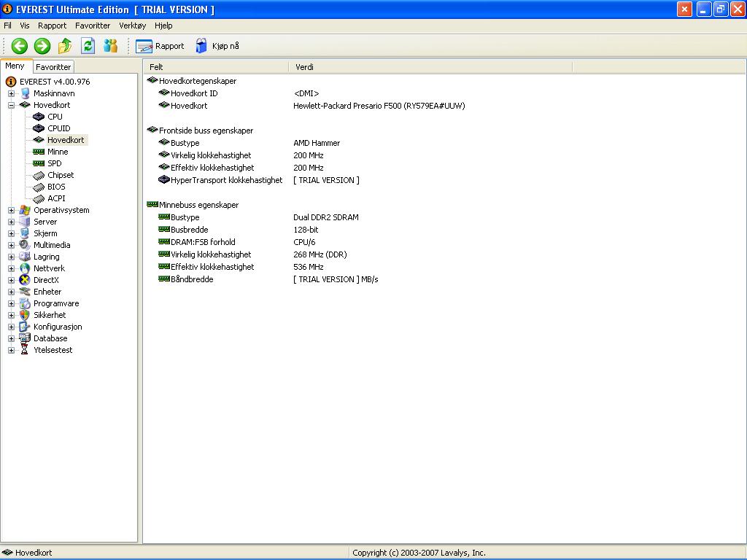747x560 pixels.
Task: Click the Kjøp nå shopping bag icon
Action: [x=201, y=46]
